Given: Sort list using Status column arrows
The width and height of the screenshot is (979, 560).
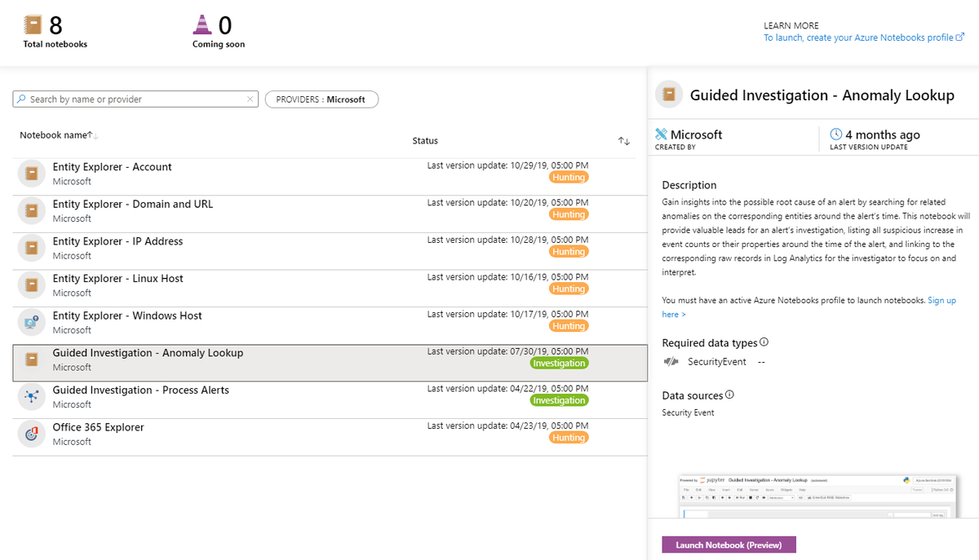Looking at the screenshot, I should [x=624, y=141].
